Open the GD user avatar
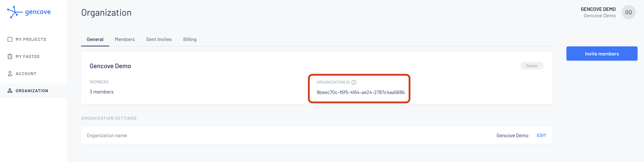 click(629, 12)
